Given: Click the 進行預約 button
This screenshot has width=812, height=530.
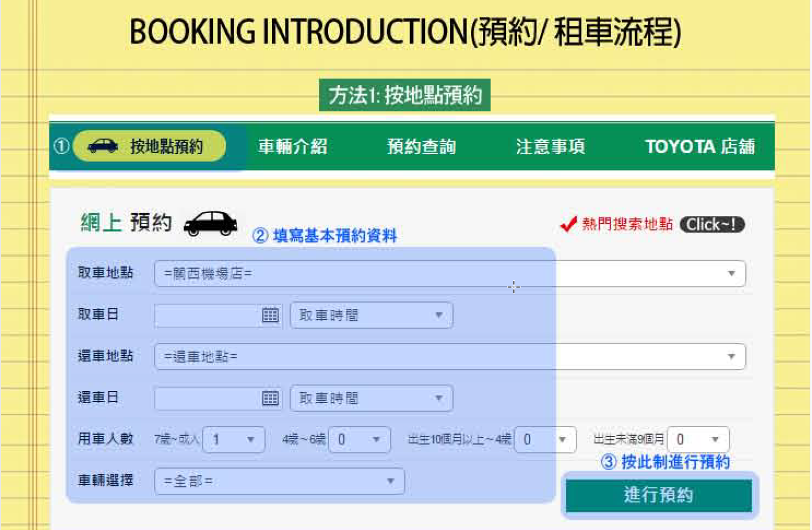Looking at the screenshot, I should (659, 495).
